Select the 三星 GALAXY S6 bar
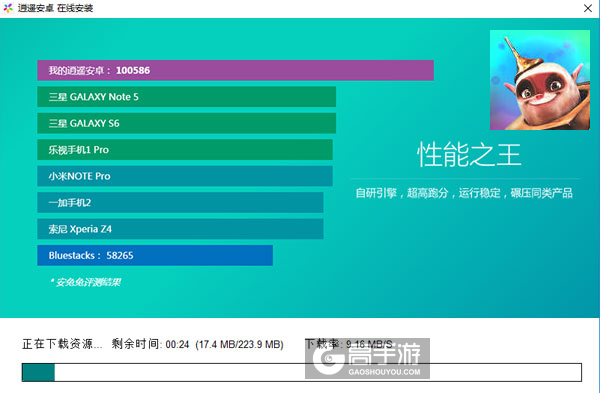The image size is (600, 393). coord(186,123)
